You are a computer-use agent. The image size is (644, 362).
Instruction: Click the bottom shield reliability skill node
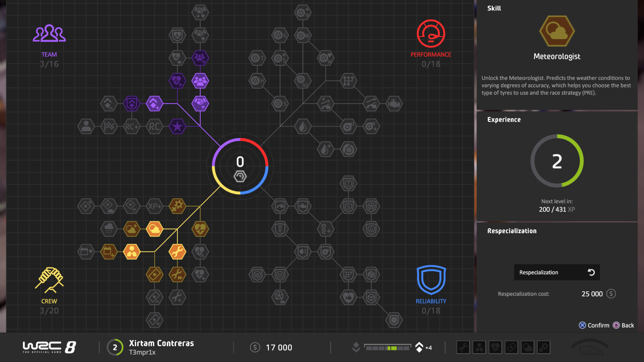[x=394, y=320]
